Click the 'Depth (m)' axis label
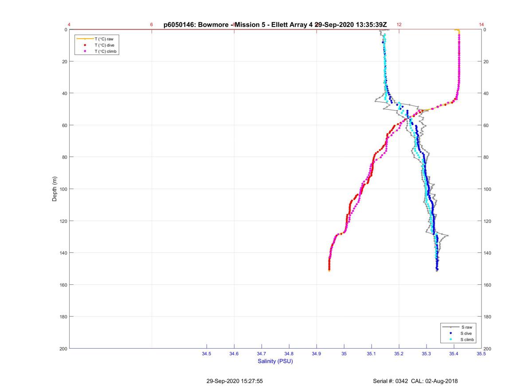 (x=55, y=189)
